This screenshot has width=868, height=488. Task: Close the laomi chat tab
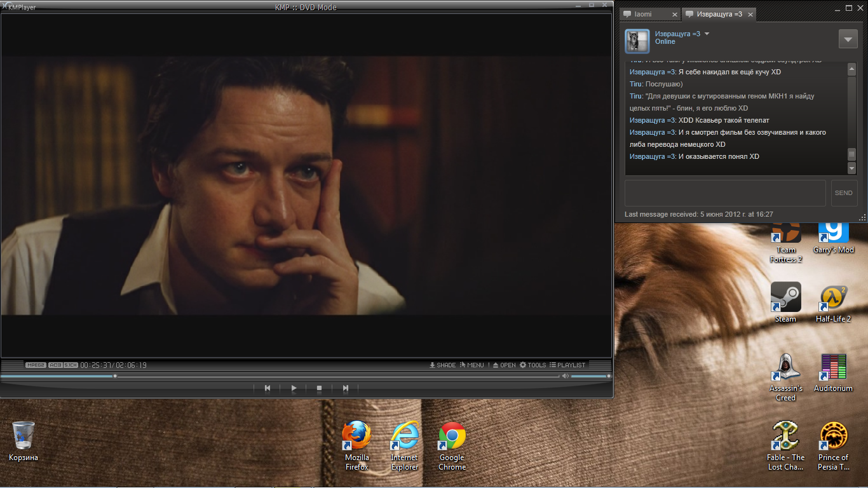pos(675,15)
